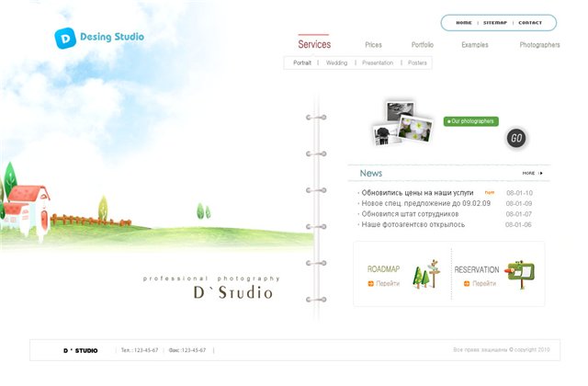Click the RESERVATION heading
588x386 pixels.
tap(477, 269)
